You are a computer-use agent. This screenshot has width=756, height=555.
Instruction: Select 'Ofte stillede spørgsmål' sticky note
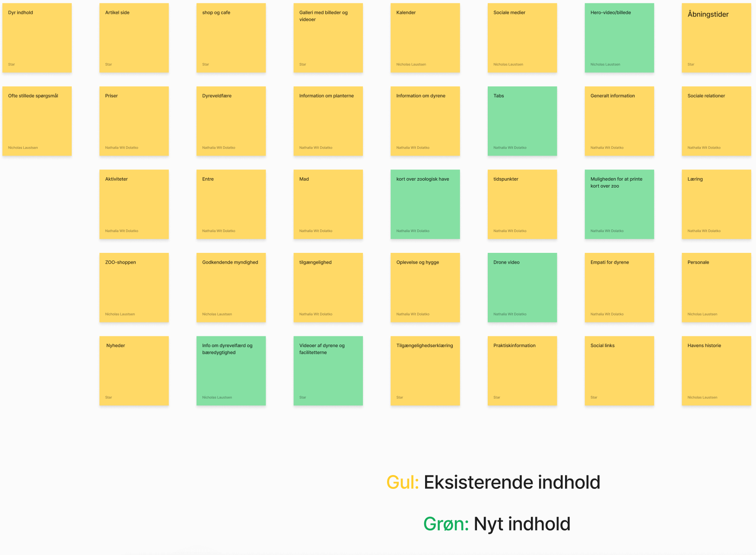click(37, 121)
